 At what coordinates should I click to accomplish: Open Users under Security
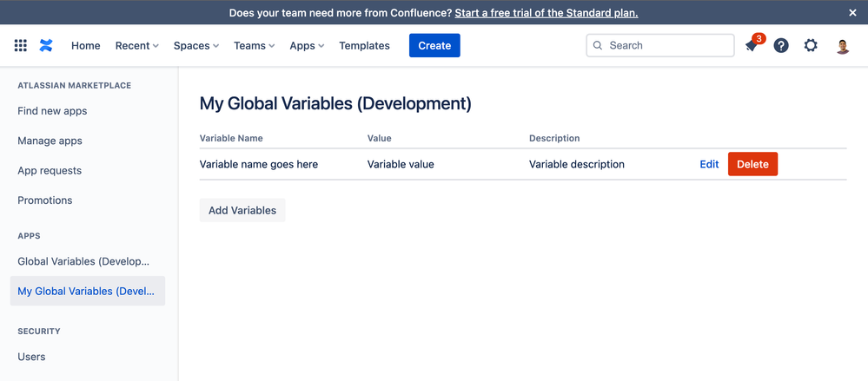[31, 357]
